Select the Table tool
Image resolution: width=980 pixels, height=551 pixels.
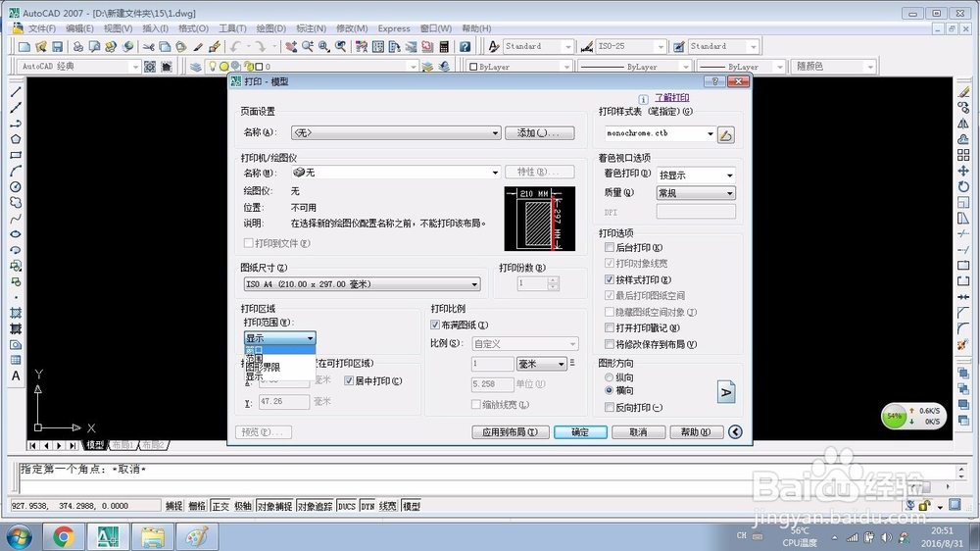(16, 360)
